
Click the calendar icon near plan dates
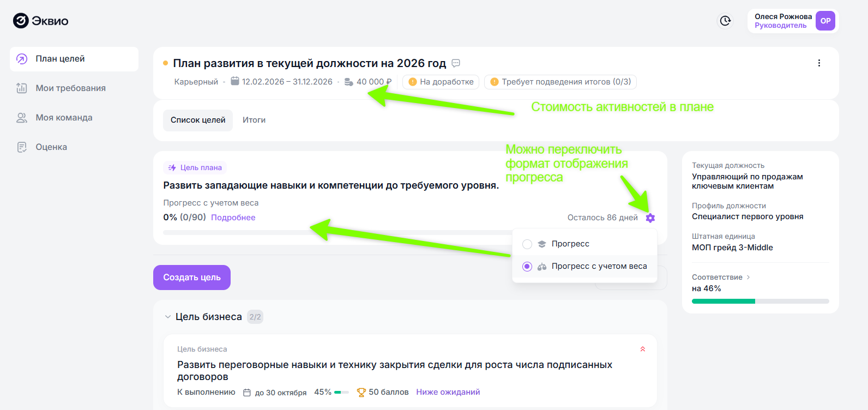(x=235, y=81)
